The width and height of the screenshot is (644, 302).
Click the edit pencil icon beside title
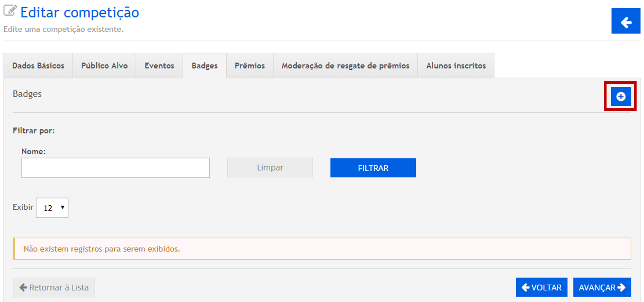(10, 10)
